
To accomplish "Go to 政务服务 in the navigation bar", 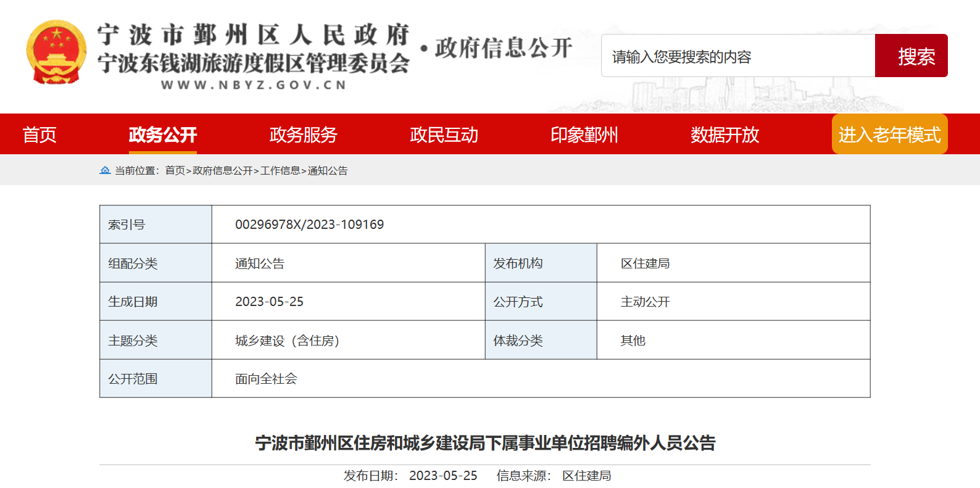I will click(304, 134).
